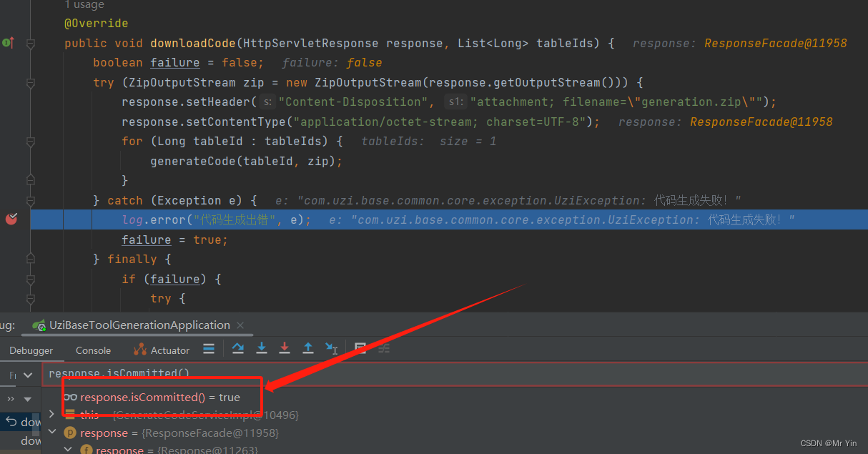The height and width of the screenshot is (454, 868).
Task: Click the Run to Cursor icon
Action: tap(331, 349)
